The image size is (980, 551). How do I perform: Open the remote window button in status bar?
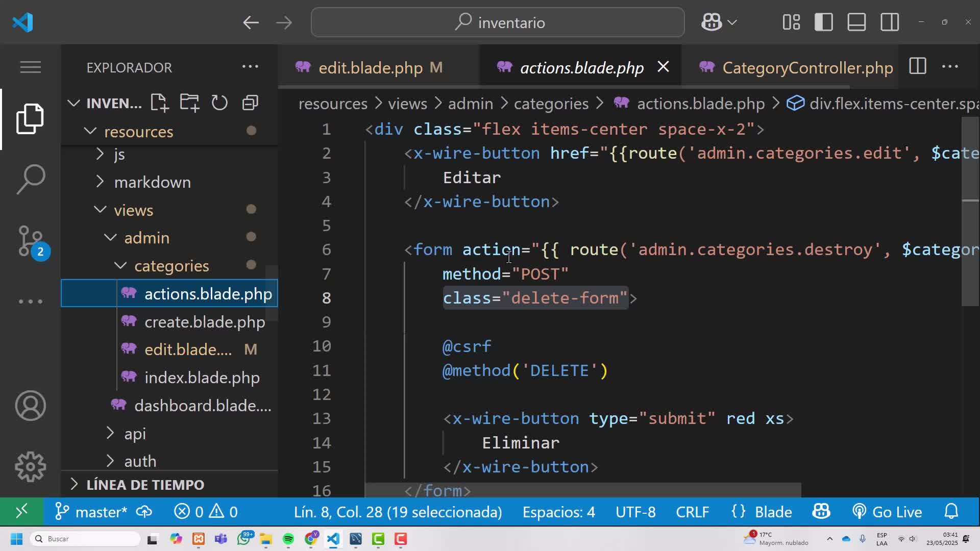coord(21,511)
